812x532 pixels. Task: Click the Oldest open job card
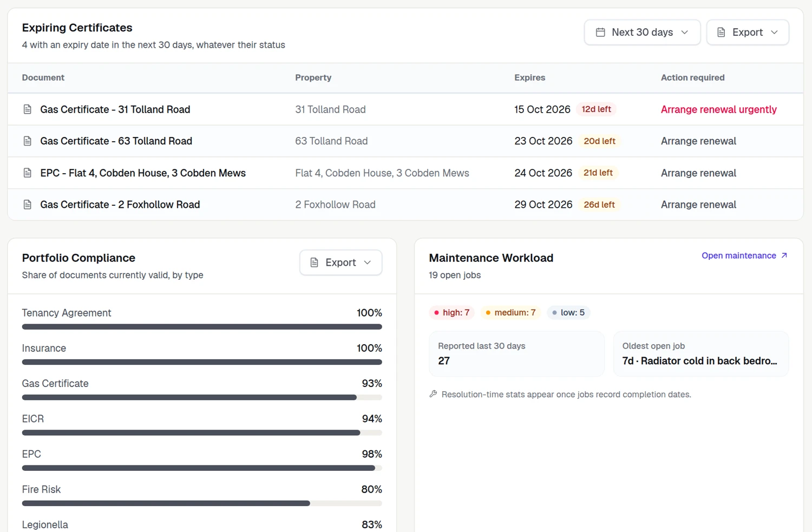[x=700, y=354]
